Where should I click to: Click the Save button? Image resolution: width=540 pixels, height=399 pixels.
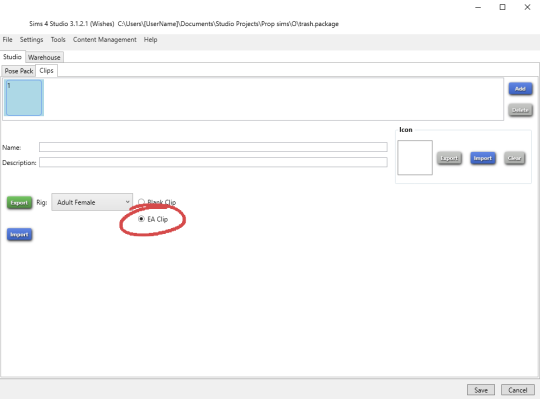[481, 390]
